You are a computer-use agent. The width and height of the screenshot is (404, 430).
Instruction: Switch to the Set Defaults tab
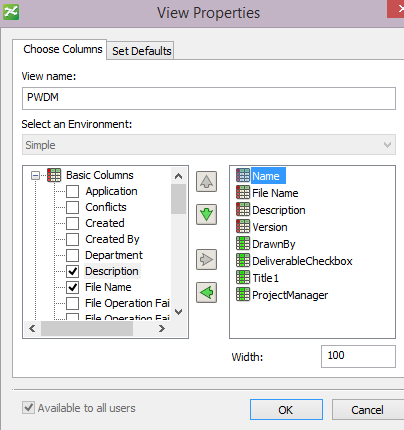coord(141,51)
